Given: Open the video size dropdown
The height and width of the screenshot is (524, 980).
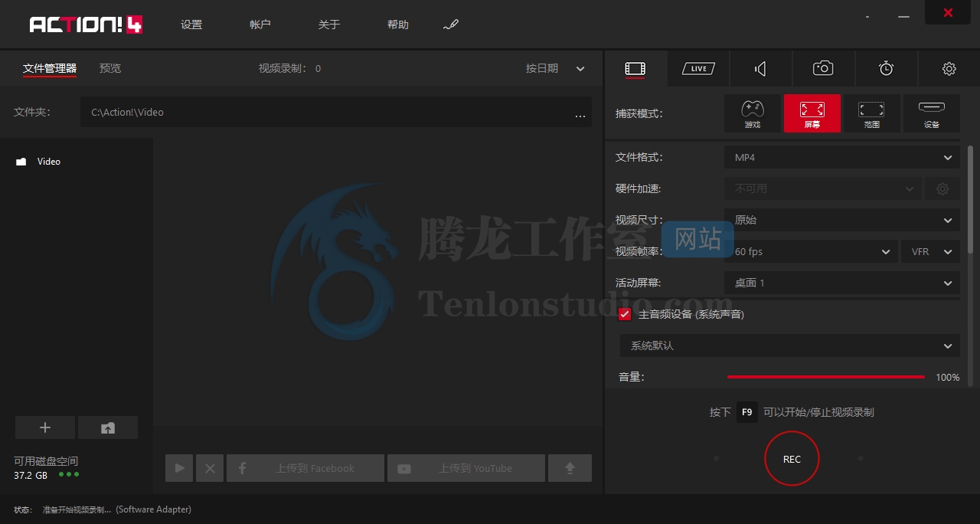Looking at the screenshot, I should point(842,220).
